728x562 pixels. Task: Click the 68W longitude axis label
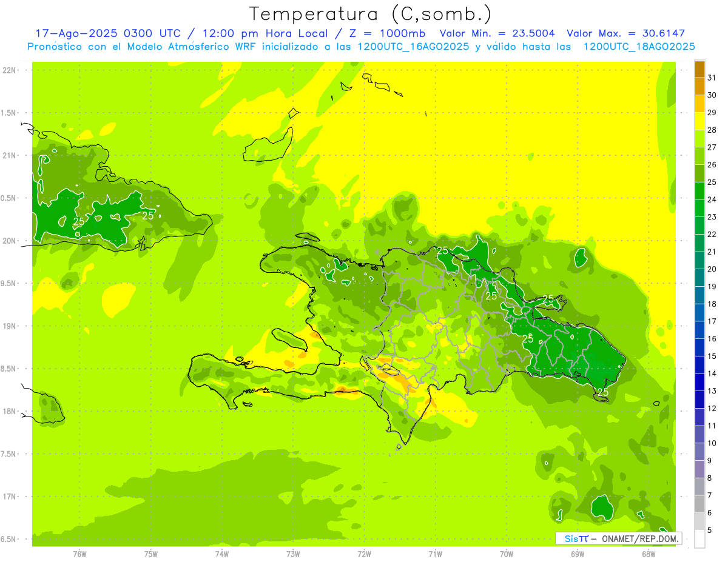click(x=649, y=554)
